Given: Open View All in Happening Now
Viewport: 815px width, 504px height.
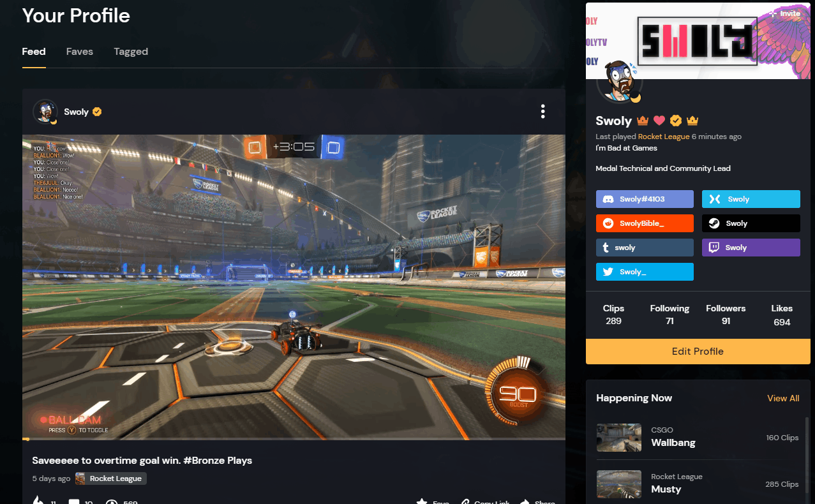Looking at the screenshot, I should click(783, 398).
